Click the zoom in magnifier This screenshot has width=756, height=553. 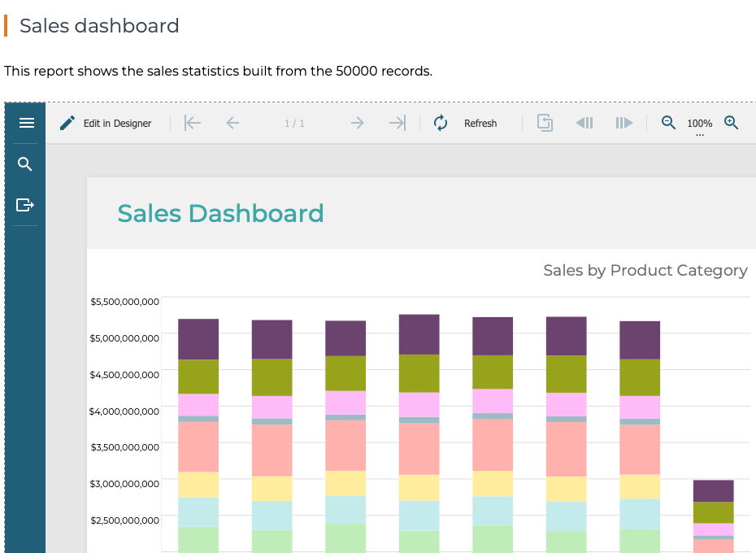click(731, 123)
